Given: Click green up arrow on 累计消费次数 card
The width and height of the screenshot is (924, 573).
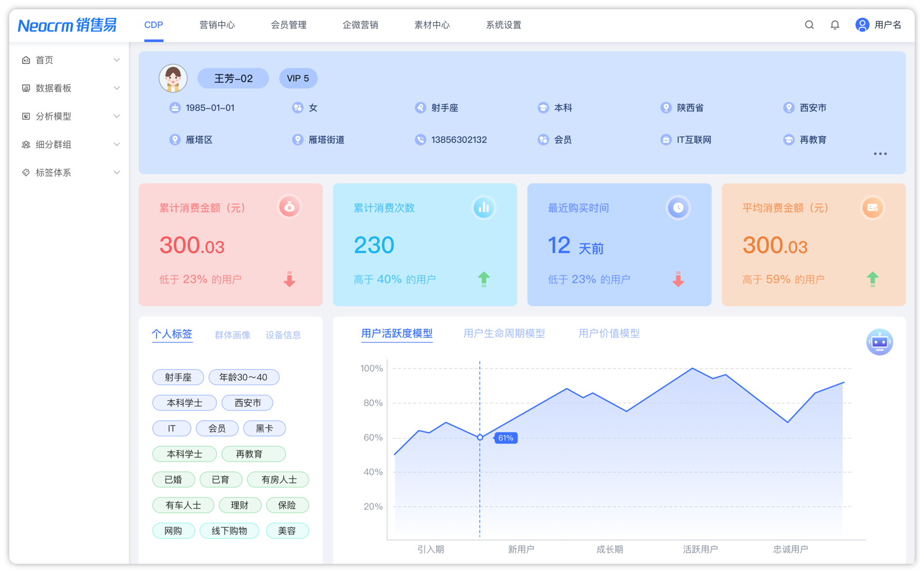Looking at the screenshot, I should click(484, 279).
